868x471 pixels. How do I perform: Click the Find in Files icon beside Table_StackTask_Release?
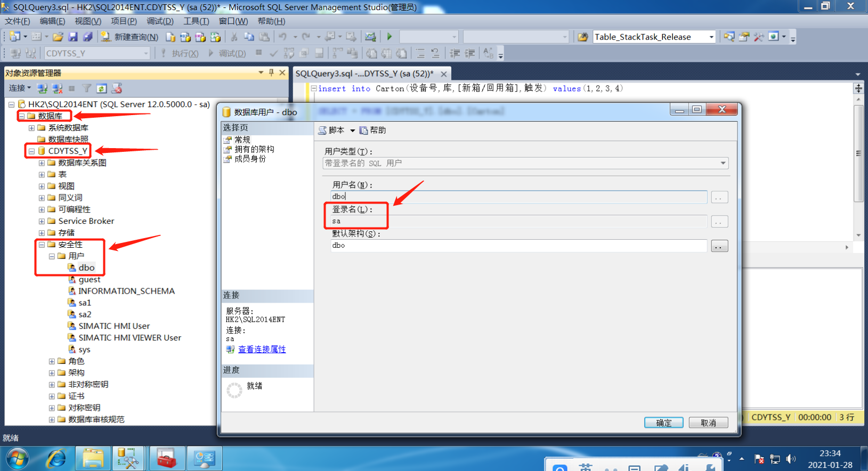(x=583, y=37)
